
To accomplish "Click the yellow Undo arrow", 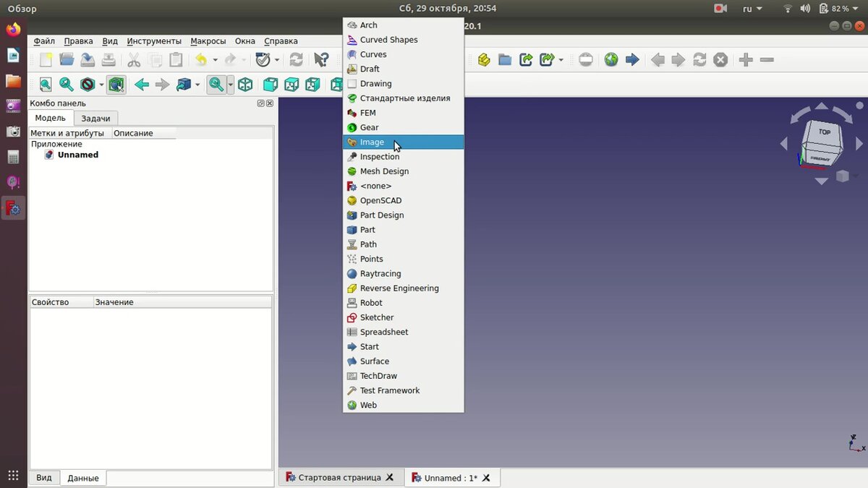I will click(x=202, y=60).
